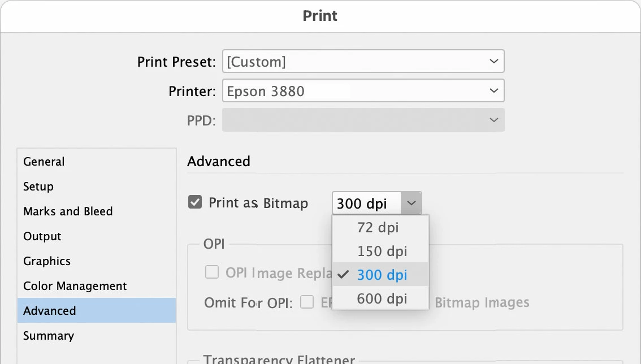
Task: Click the disabled PPD dropdown
Action: pos(363,120)
